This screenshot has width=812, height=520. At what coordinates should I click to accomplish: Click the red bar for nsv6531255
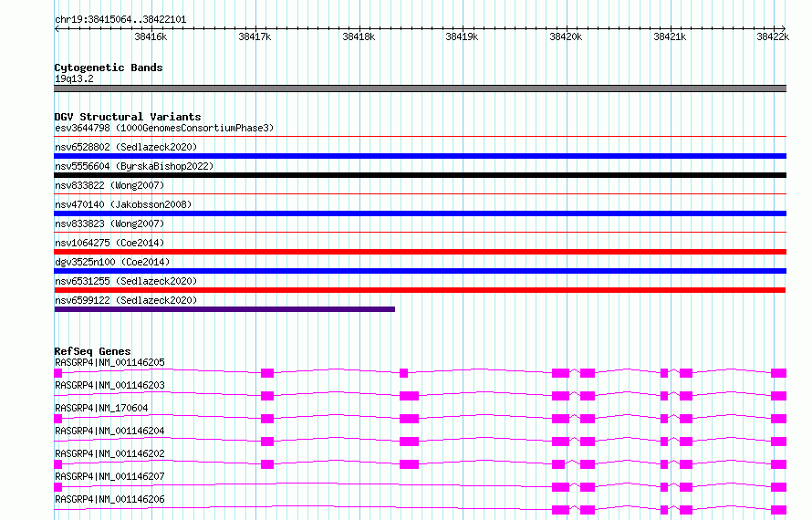[420, 290]
